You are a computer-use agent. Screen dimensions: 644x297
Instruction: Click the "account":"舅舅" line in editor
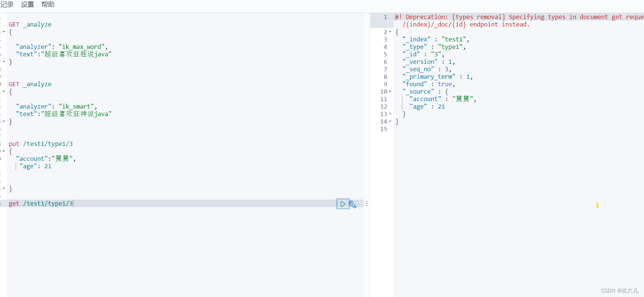46,159
